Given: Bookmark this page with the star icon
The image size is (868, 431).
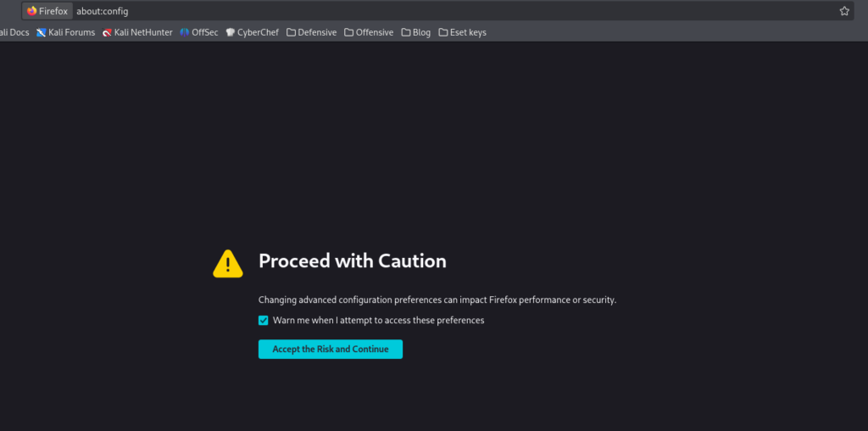Looking at the screenshot, I should [844, 11].
